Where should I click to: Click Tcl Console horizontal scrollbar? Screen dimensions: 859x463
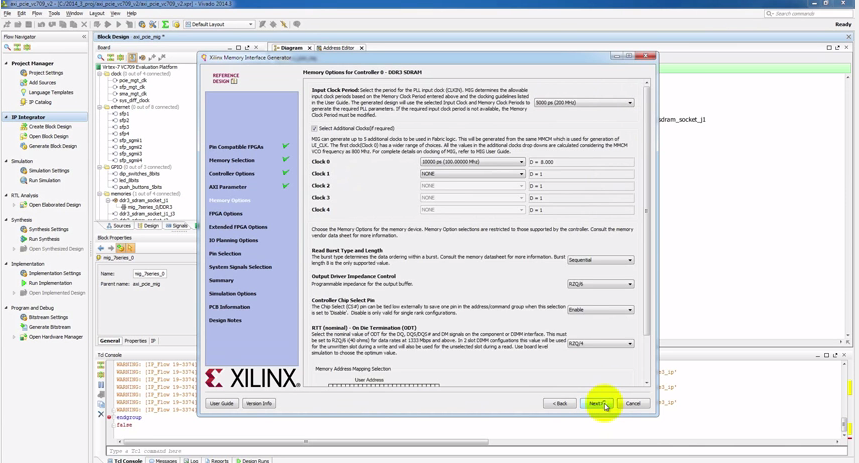[x=306, y=442]
